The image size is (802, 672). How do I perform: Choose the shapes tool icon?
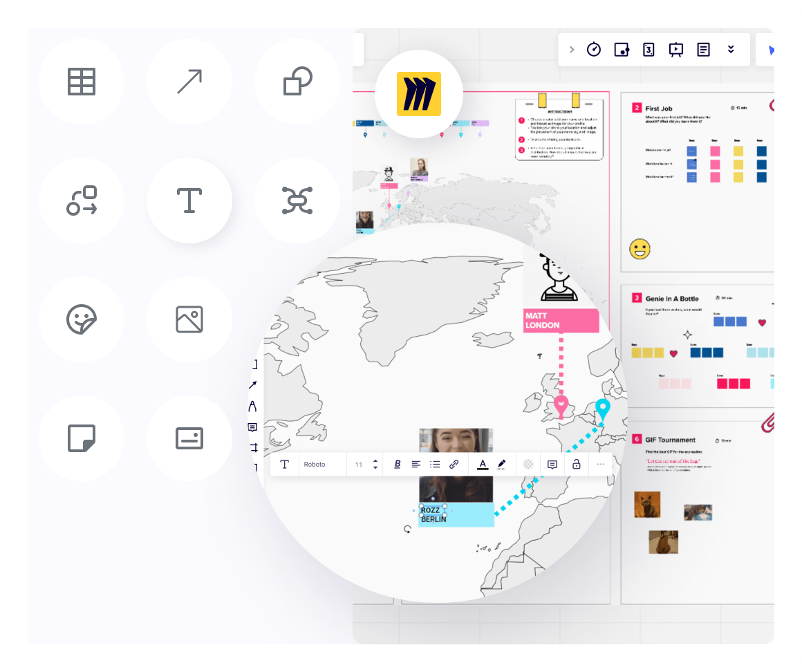pyautogui.click(x=297, y=82)
